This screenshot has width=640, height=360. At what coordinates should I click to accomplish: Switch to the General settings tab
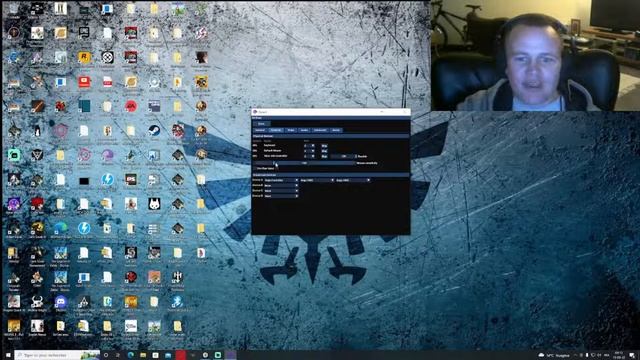pyautogui.click(x=260, y=130)
